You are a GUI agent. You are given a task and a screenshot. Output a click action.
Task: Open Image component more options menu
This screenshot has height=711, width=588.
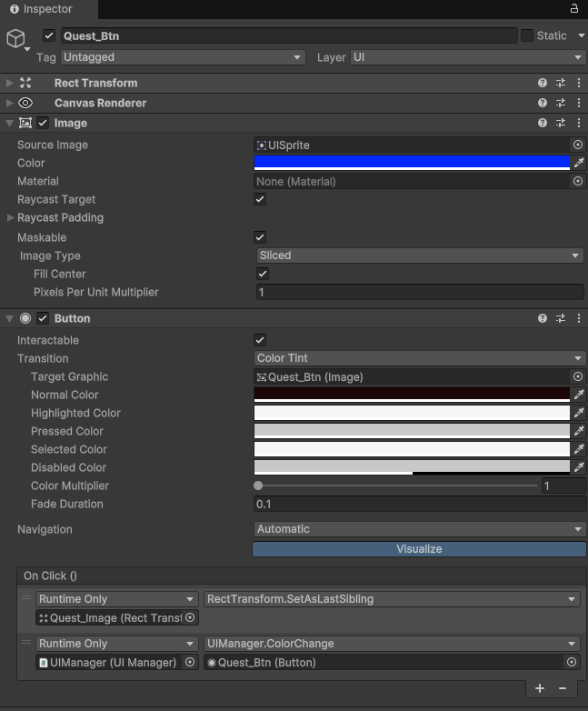579,123
